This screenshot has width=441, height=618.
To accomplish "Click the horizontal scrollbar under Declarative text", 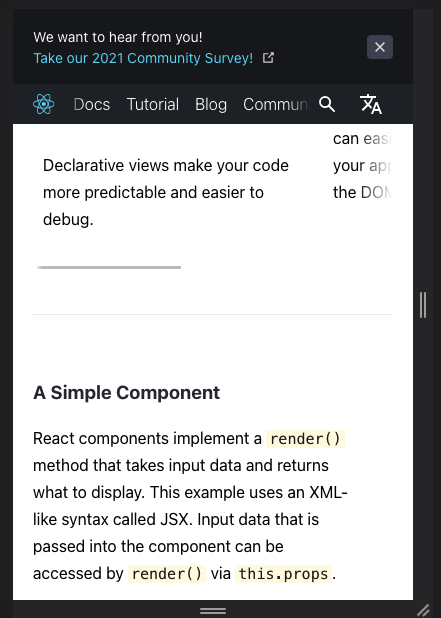I will click(109, 267).
